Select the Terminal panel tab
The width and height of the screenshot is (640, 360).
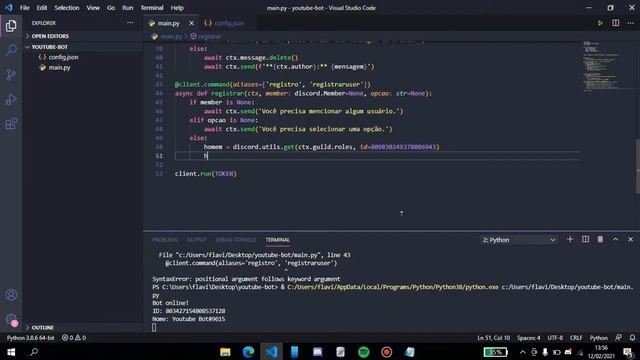278,240
